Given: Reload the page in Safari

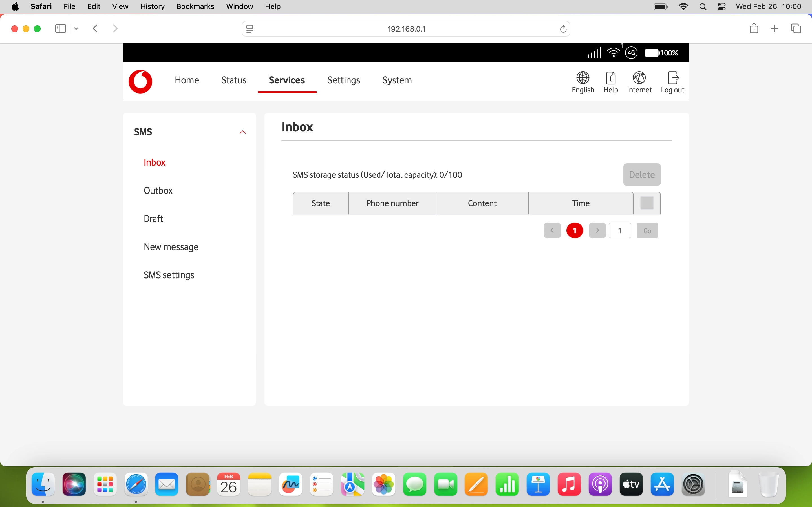Looking at the screenshot, I should click(x=563, y=29).
